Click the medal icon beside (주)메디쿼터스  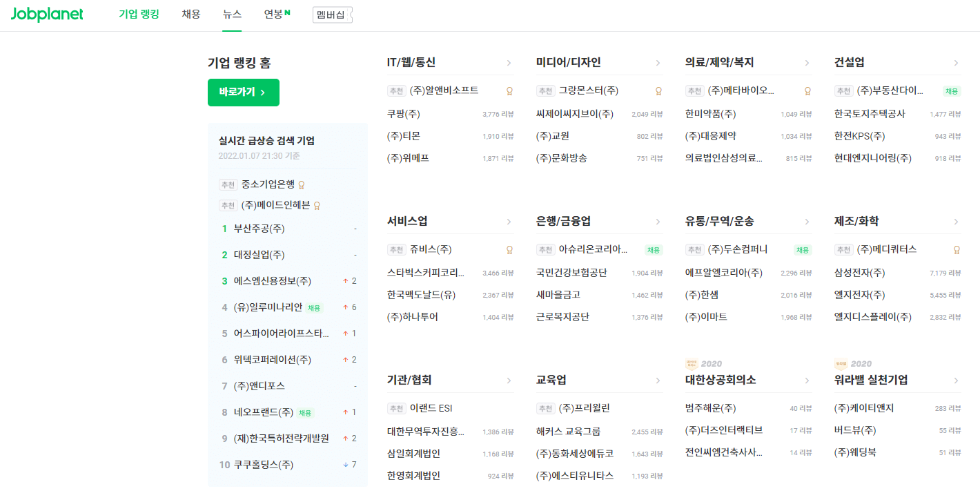click(x=957, y=251)
